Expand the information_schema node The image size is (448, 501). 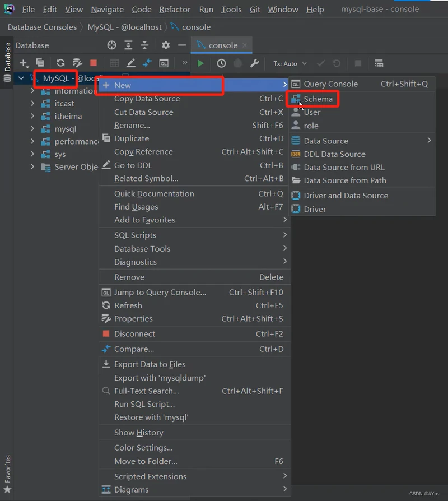point(32,91)
